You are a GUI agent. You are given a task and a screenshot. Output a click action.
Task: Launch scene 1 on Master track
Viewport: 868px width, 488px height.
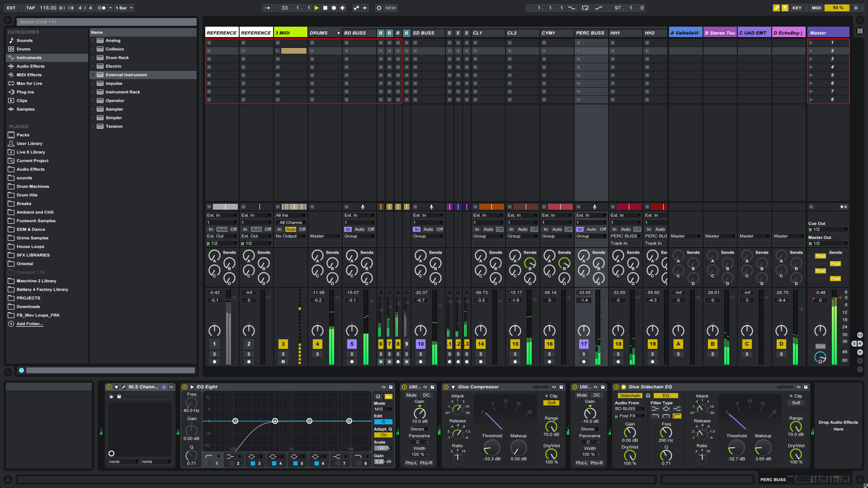click(x=811, y=42)
